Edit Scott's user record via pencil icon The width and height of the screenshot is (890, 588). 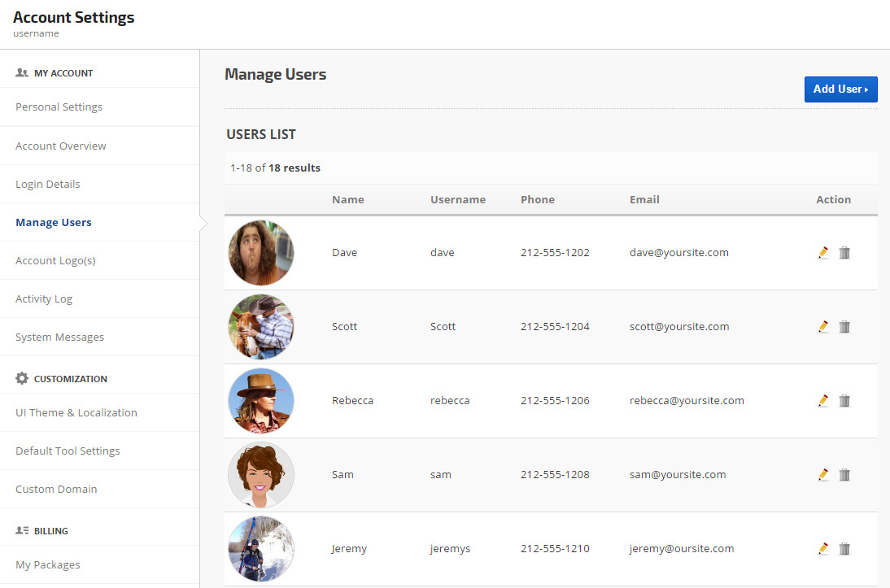pos(823,327)
